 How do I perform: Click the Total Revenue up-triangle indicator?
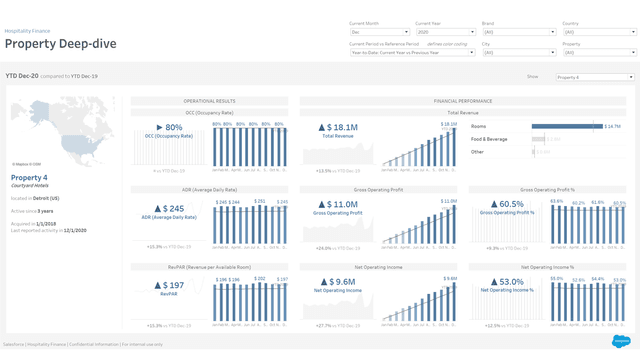(322, 127)
